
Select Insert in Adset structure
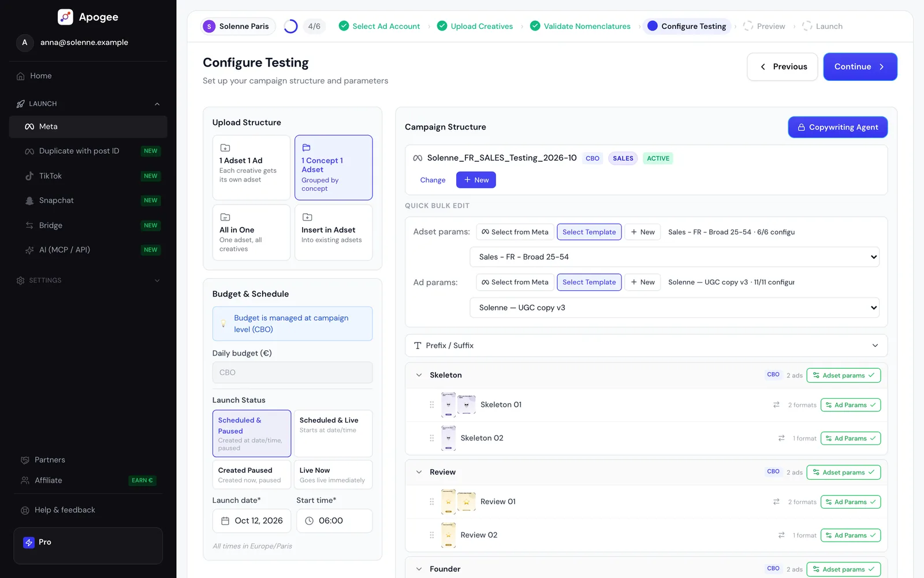(x=334, y=232)
